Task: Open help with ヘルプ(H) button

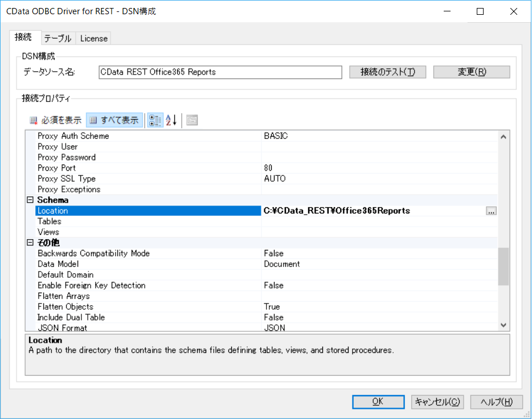Action: point(496,402)
